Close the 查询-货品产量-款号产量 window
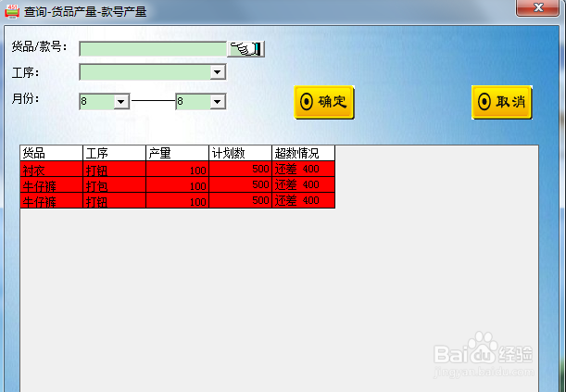Image resolution: width=566 pixels, height=392 pixels. coord(538,7)
